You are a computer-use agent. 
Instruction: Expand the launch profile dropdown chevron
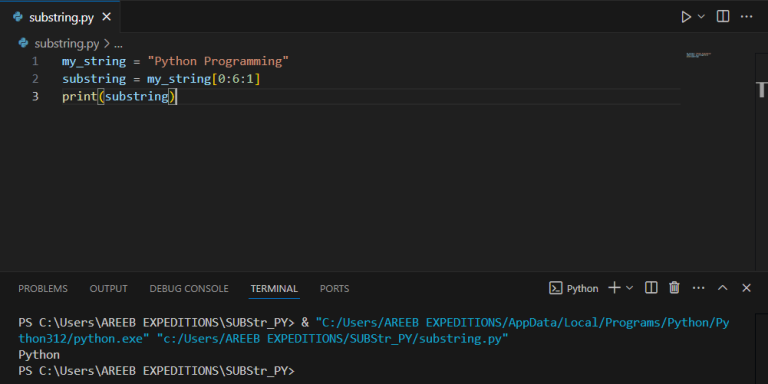[629, 288]
